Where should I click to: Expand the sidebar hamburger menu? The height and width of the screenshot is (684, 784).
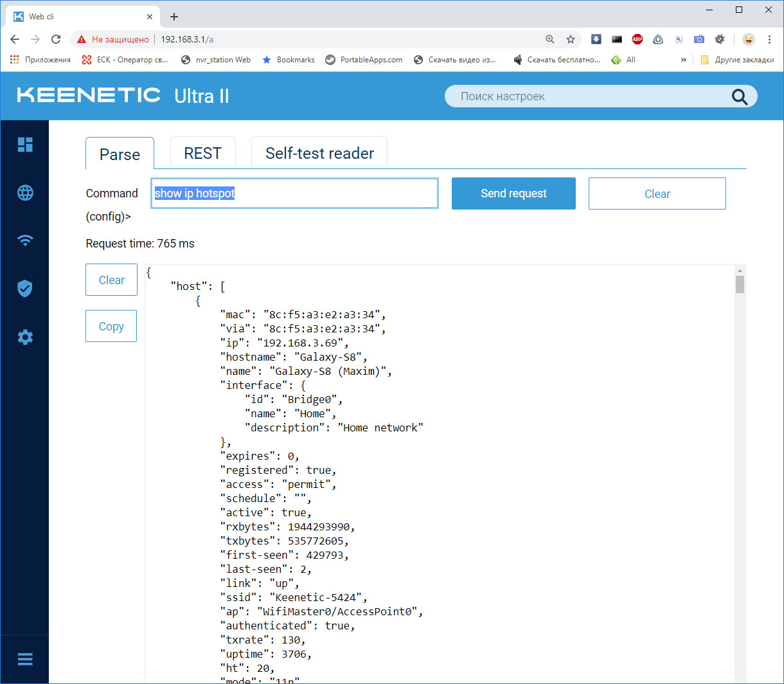[25, 660]
